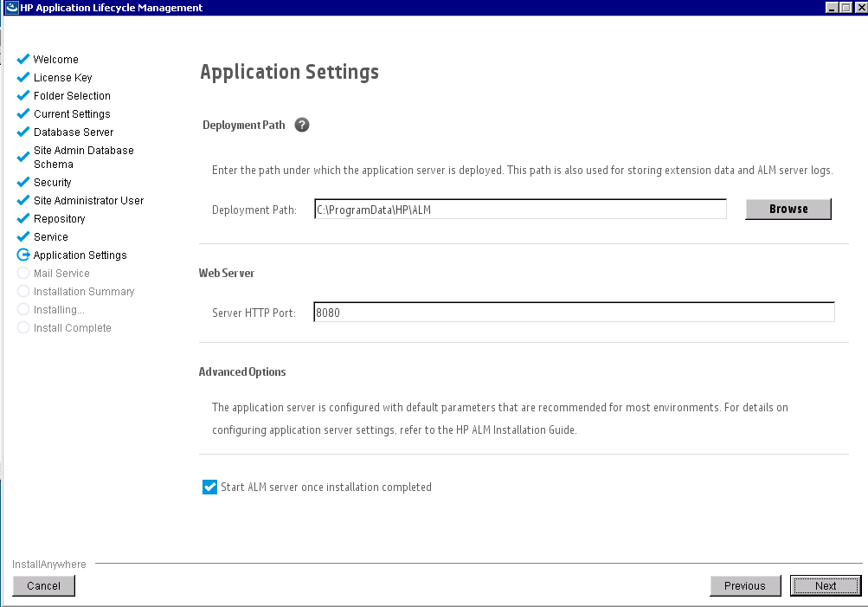The height and width of the screenshot is (607, 868).
Task: Click the empty circle beside Installation Summary
Action: pos(23,291)
